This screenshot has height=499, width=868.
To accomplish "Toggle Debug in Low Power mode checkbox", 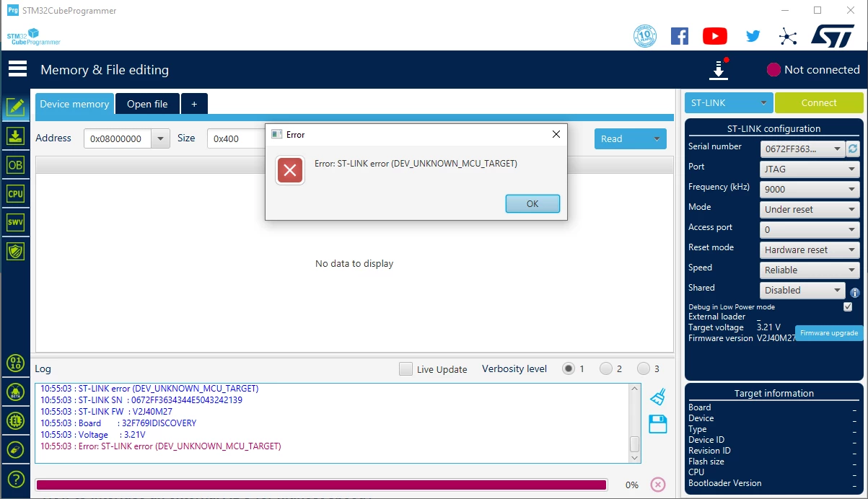I will click(x=848, y=306).
